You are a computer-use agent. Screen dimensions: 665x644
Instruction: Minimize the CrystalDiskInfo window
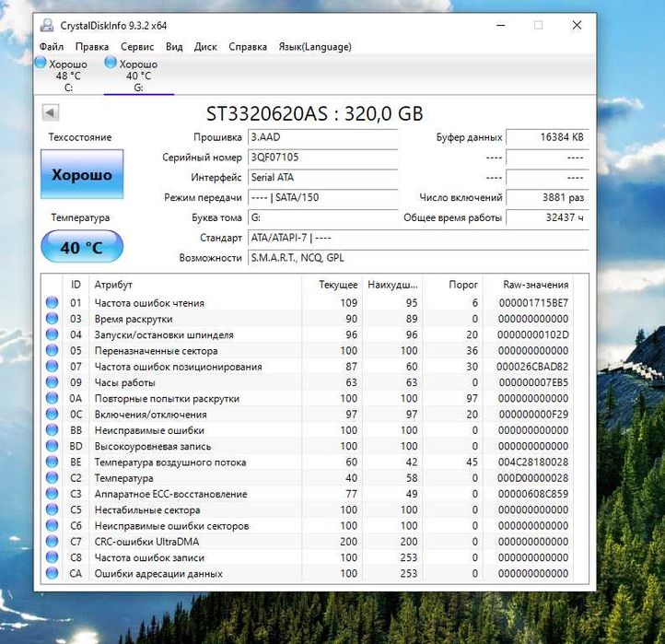point(501,26)
